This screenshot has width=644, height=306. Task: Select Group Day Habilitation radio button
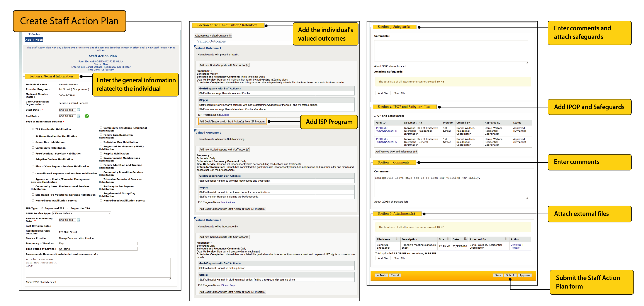point(33,142)
